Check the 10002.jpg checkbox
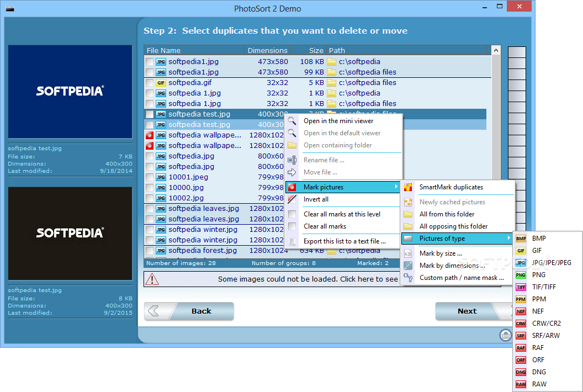The height and width of the screenshot is (392, 583). point(150,198)
